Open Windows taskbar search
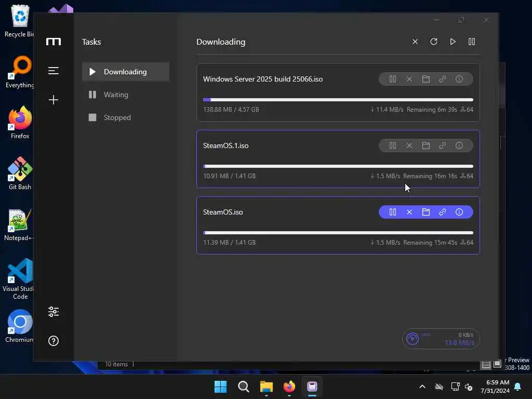532x399 pixels. [x=243, y=387]
